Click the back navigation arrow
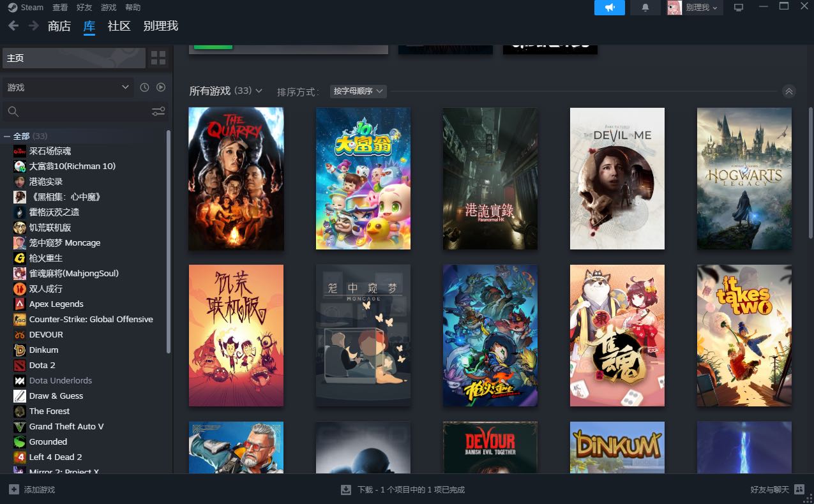 tap(13, 26)
